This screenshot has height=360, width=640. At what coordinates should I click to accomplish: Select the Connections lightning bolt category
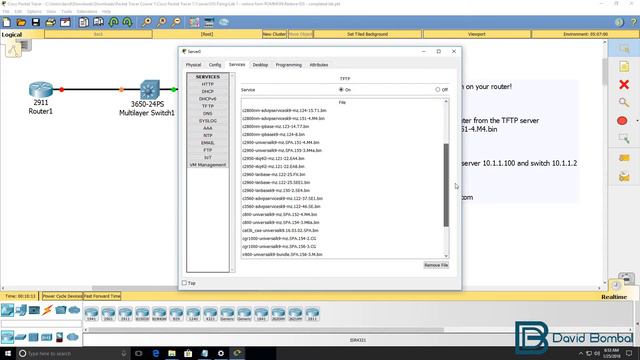pyautogui.click(x=47, y=310)
